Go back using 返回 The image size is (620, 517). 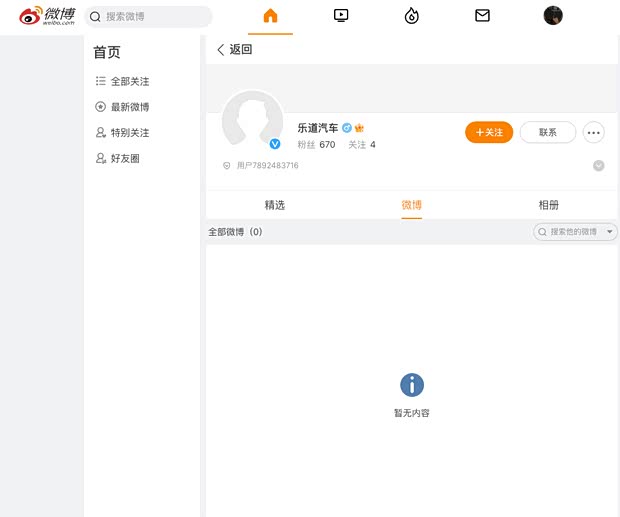click(x=235, y=49)
